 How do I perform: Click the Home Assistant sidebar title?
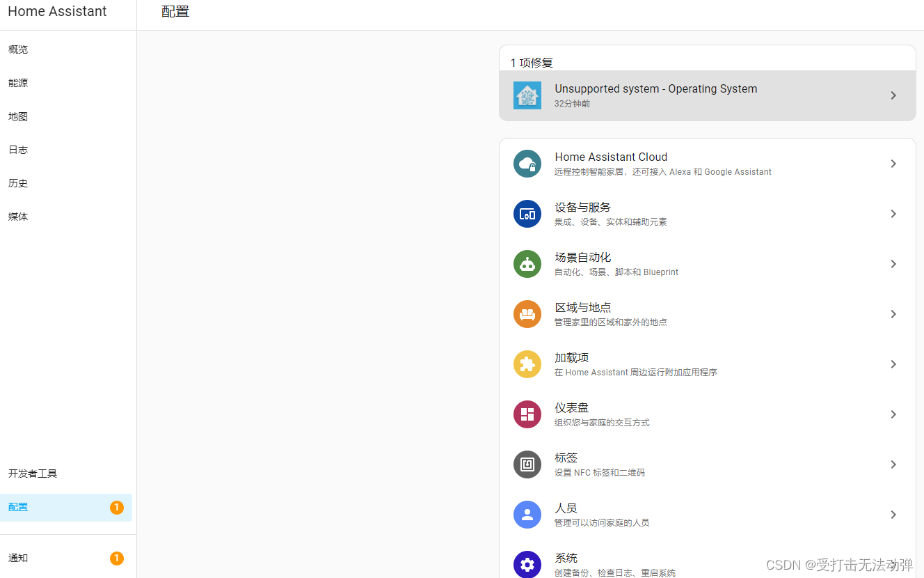point(57,11)
